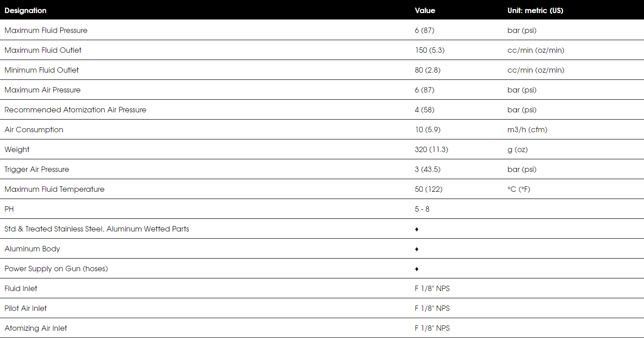Click diamond marker for Power Supply on Gun
The width and height of the screenshot is (644, 338).
click(x=417, y=269)
